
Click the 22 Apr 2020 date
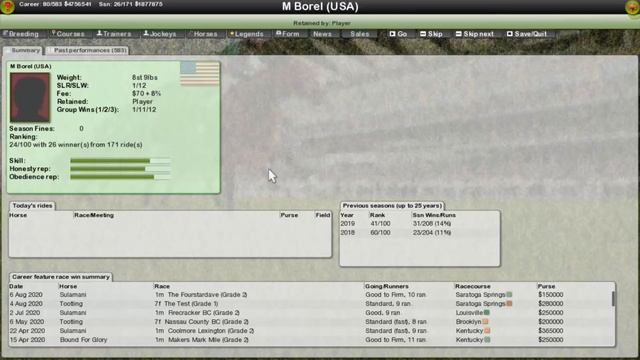pos(27,331)
